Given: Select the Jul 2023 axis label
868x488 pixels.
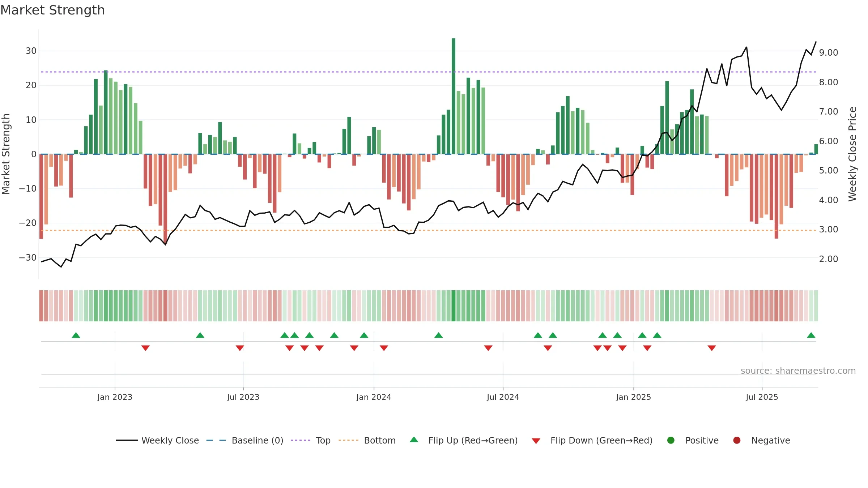Looking at the screenshot, I should [243, 397].
